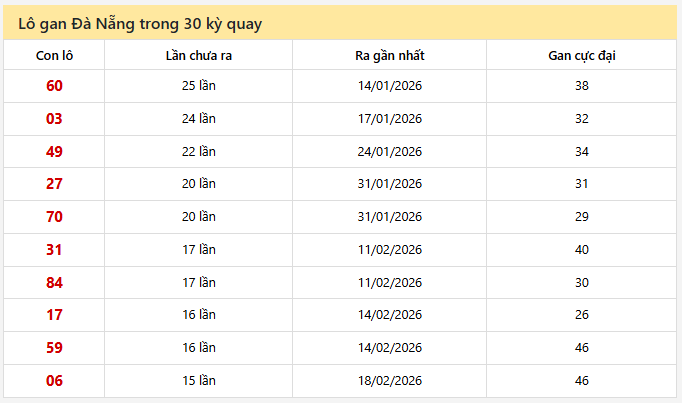The height and width of the screenshot is (403, 682).
Task: Select the red lô number 70
Action: coord(54,217)
